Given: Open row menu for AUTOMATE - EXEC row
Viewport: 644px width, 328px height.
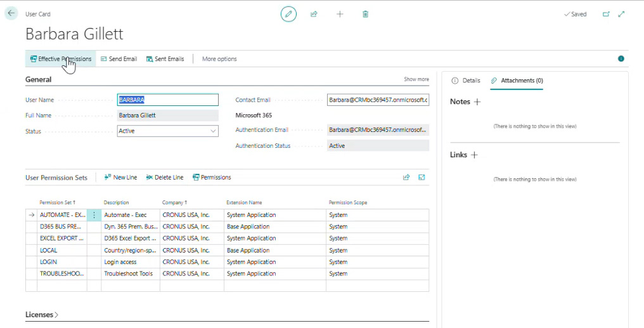Looking at the screenshot, I should (94, 215).
